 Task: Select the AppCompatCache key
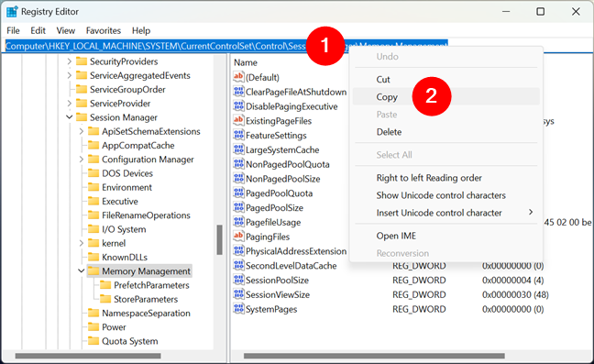click(x=137, y=146)
